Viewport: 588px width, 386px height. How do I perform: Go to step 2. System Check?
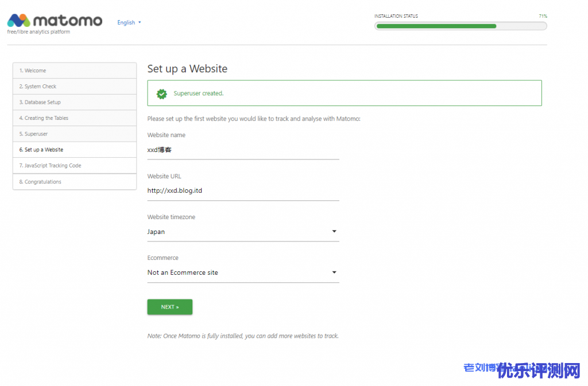point(75,87)
